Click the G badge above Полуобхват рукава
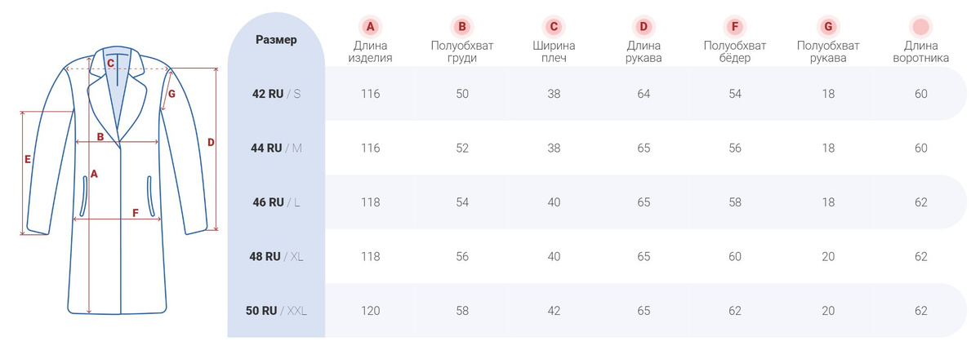The height and width of the screenshot is (363, 980). coord(828,27)
